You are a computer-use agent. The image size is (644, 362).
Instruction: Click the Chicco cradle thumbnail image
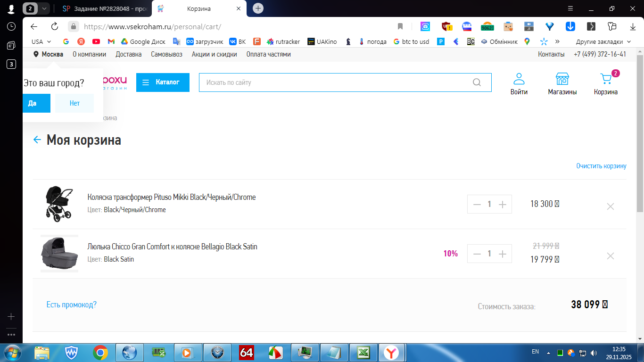59,254
